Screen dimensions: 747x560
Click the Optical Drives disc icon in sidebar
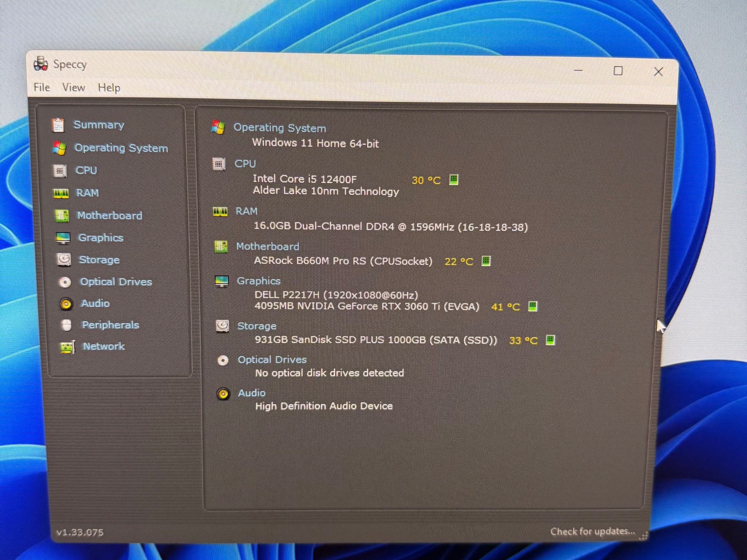[x=65, y=282]
